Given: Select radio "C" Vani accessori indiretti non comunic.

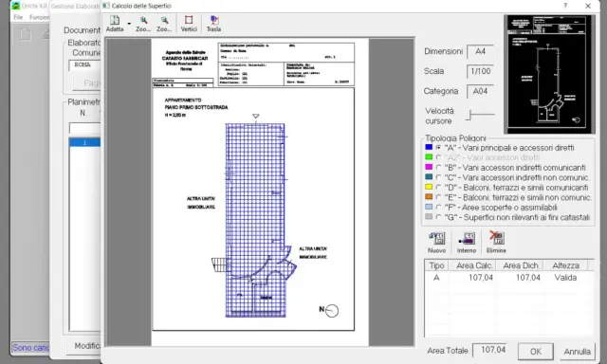Looking at the screenshot, I should click(438, 177).
